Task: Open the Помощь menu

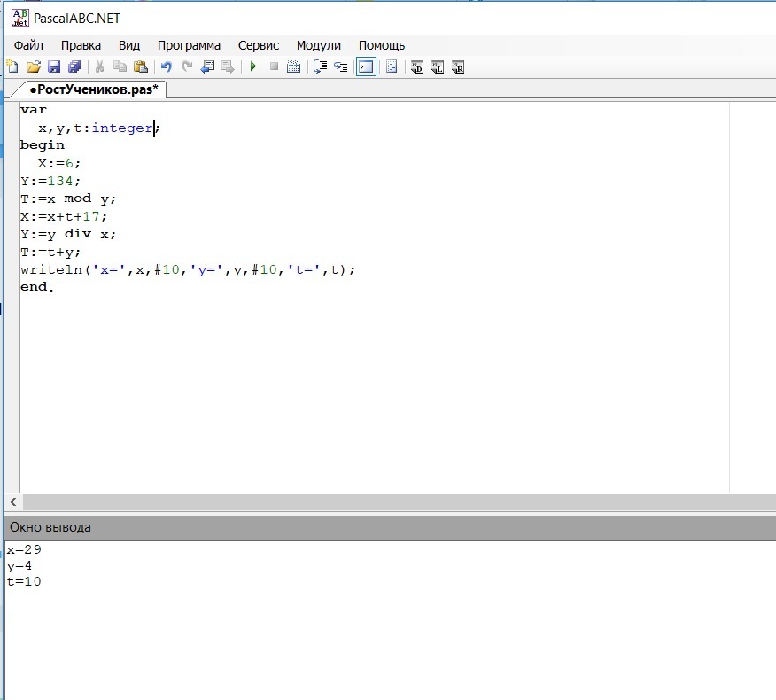Action: (382, 45)
